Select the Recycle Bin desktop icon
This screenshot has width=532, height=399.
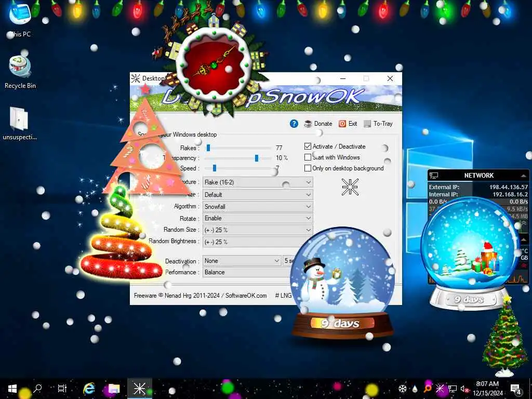20,72
